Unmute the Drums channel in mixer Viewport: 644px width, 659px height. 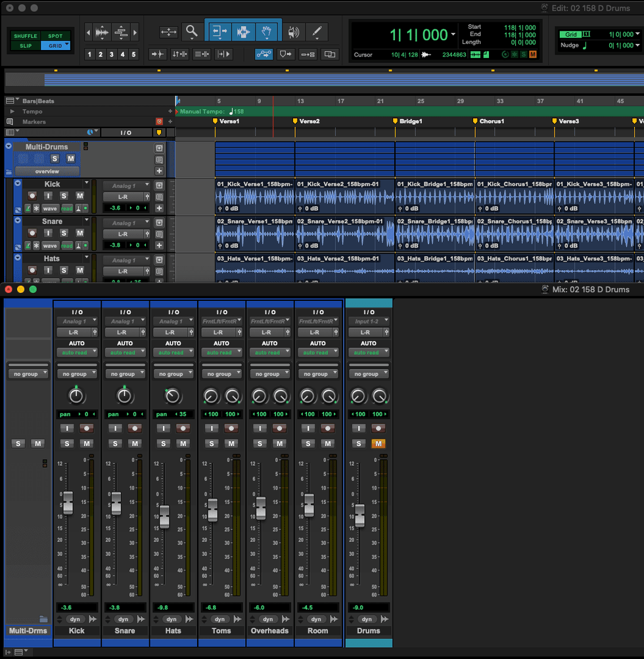click(378, 443)
